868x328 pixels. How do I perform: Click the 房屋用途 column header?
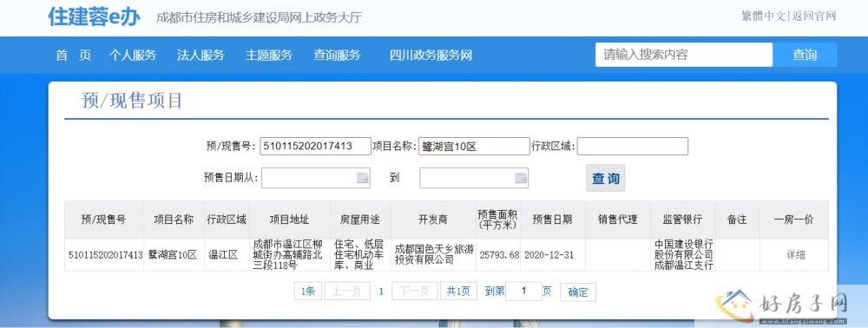coord(360,220)
